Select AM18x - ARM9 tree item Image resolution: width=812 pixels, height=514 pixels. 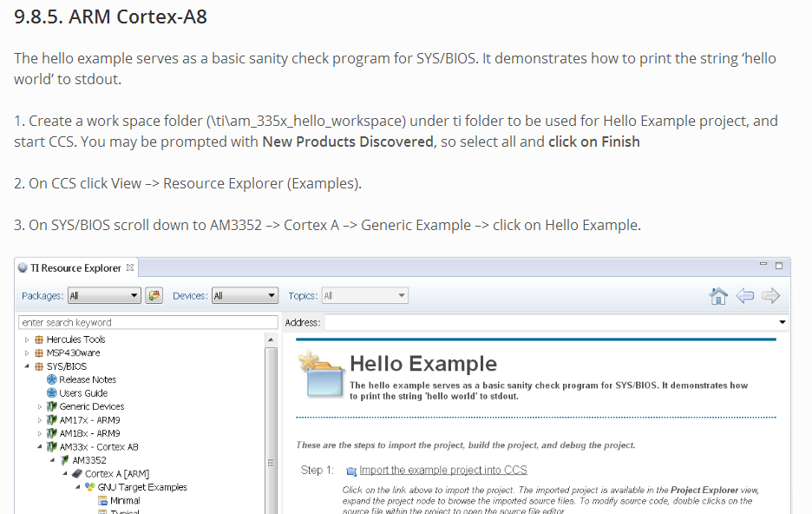pos(89,433)
